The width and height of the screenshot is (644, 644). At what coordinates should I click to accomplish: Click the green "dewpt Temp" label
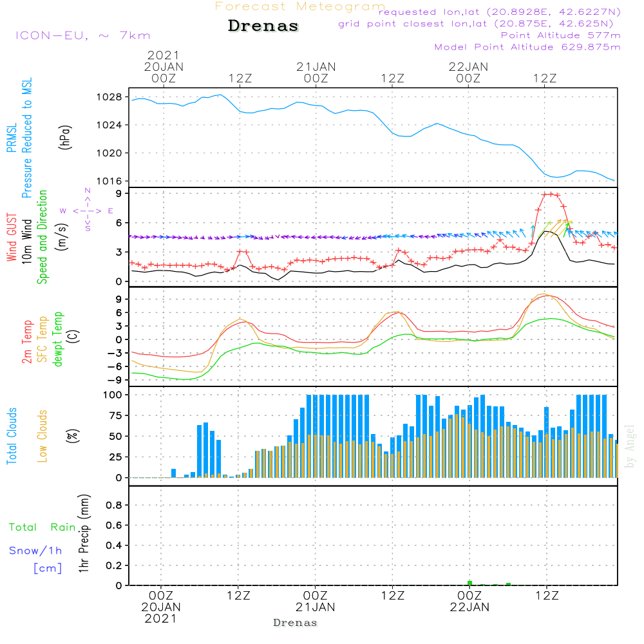(x=57, y=339)
